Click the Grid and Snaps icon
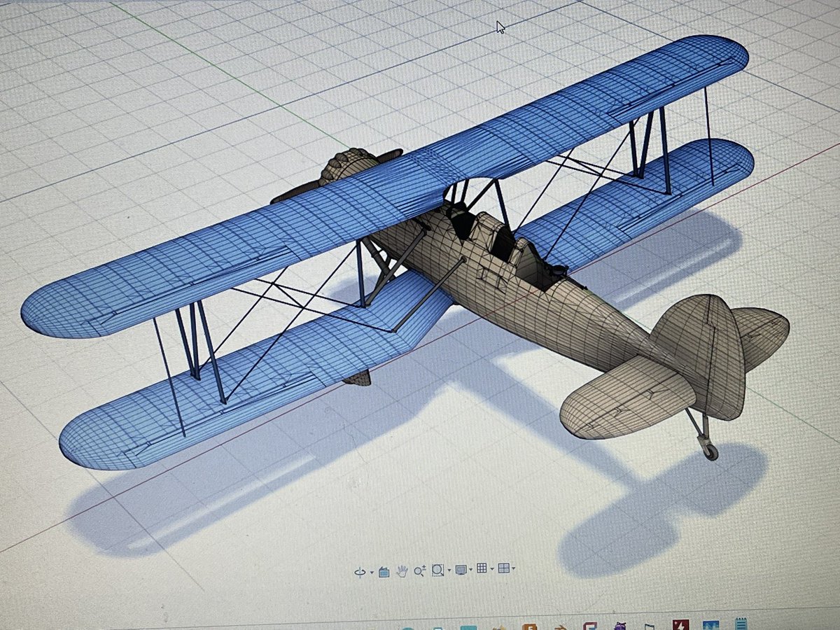 coord(482,568)
